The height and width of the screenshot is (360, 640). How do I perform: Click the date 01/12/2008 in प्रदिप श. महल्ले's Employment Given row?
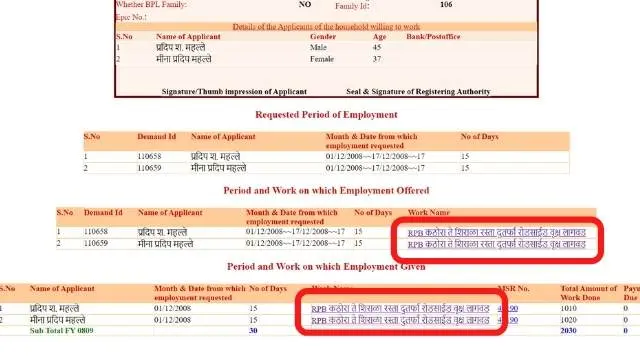coord(172,308)
